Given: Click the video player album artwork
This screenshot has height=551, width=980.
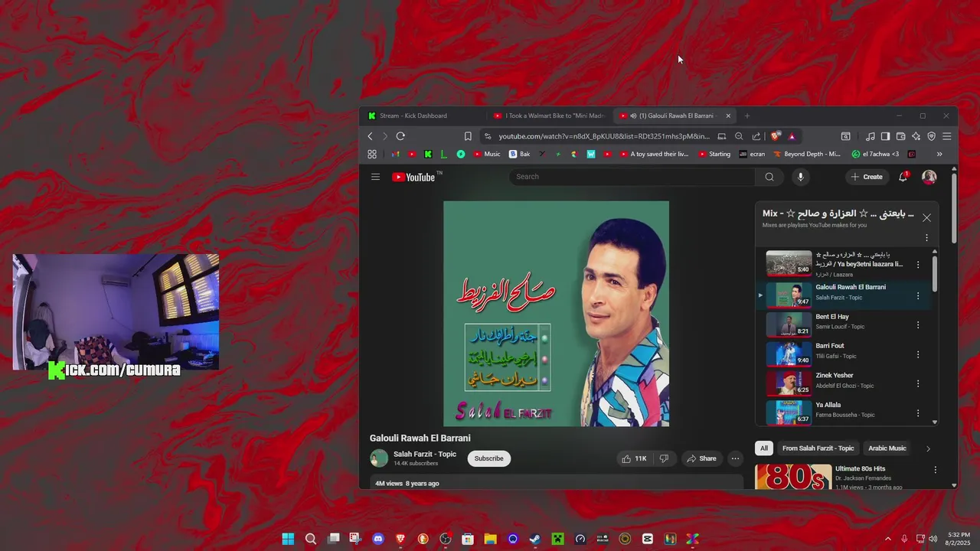Looking at the screenshot, I should [x=556, y=314].
